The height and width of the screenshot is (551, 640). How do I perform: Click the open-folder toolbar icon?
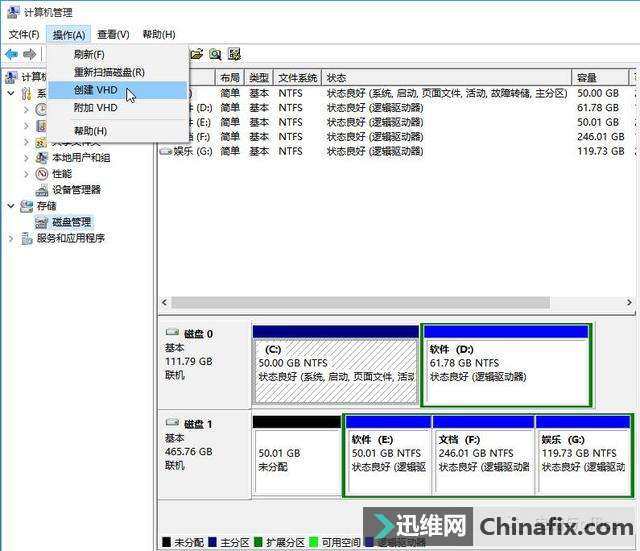[x=197, y=54]
